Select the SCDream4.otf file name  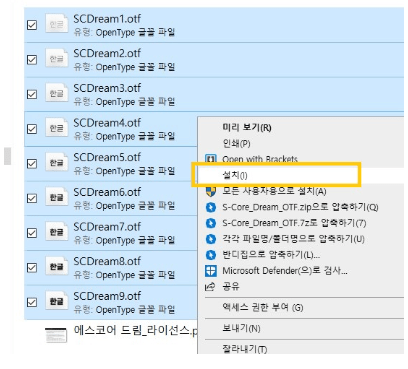tap(107, 123)
